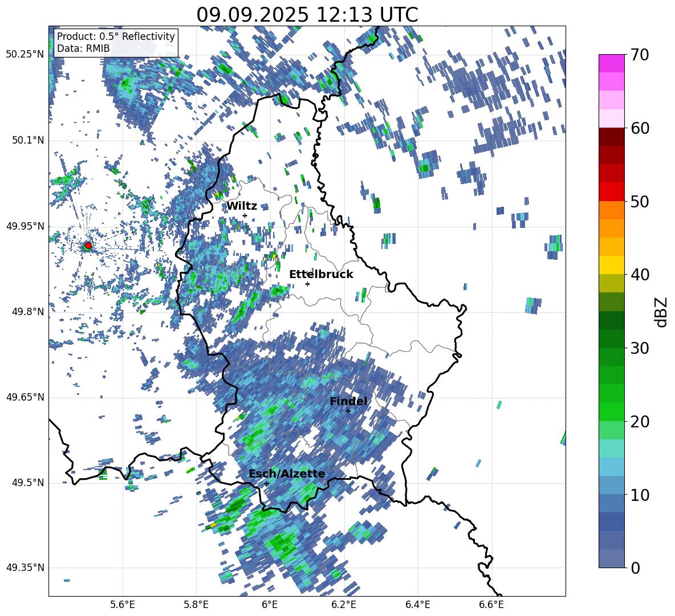Click the 40 colorbar tick label

click(640, 275)
